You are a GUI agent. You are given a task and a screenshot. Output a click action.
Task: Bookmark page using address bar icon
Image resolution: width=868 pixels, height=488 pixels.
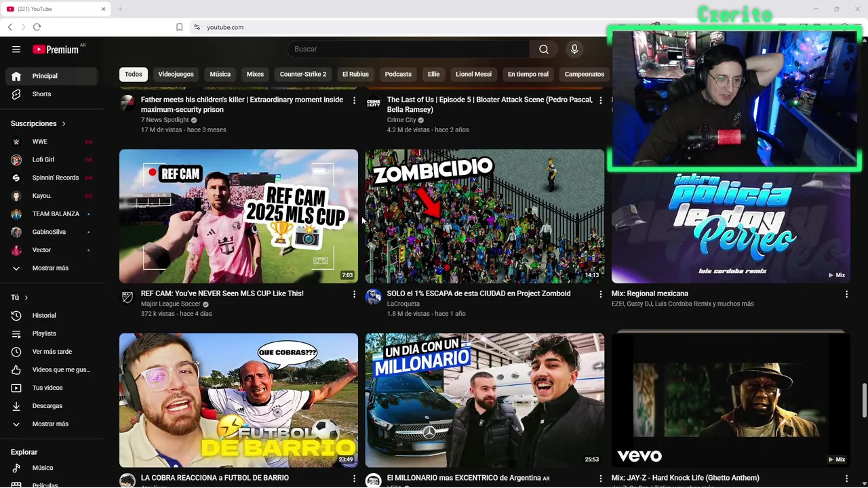[x=179, y=27]
